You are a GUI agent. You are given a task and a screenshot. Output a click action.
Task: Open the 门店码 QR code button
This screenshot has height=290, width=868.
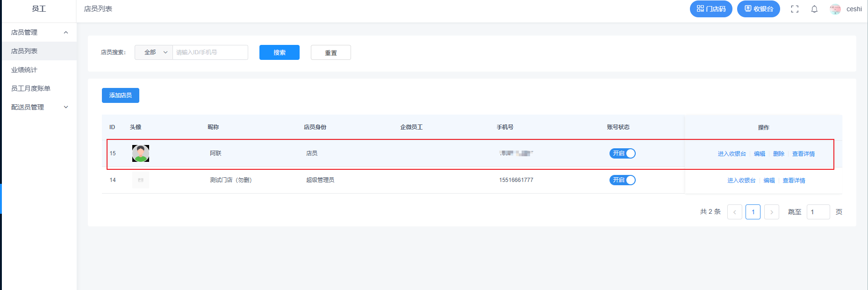click(711, 9)
